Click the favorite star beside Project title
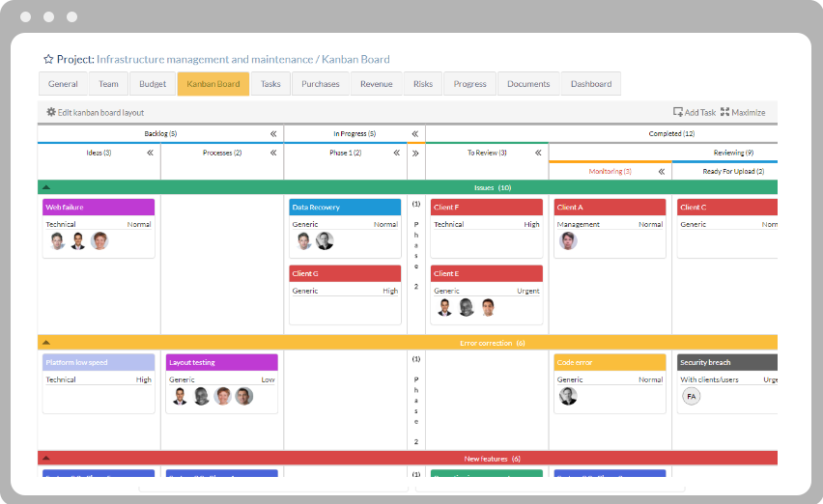 coord(48,59)
